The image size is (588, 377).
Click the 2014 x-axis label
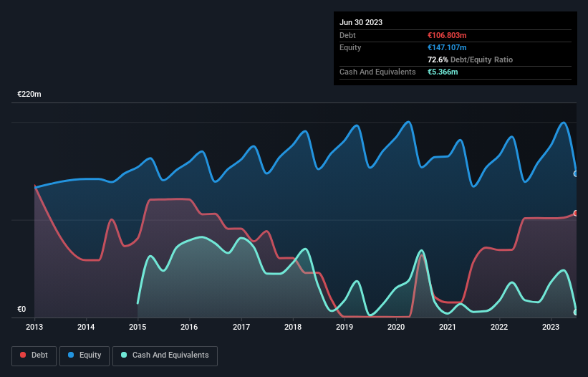tap(86, 327)
